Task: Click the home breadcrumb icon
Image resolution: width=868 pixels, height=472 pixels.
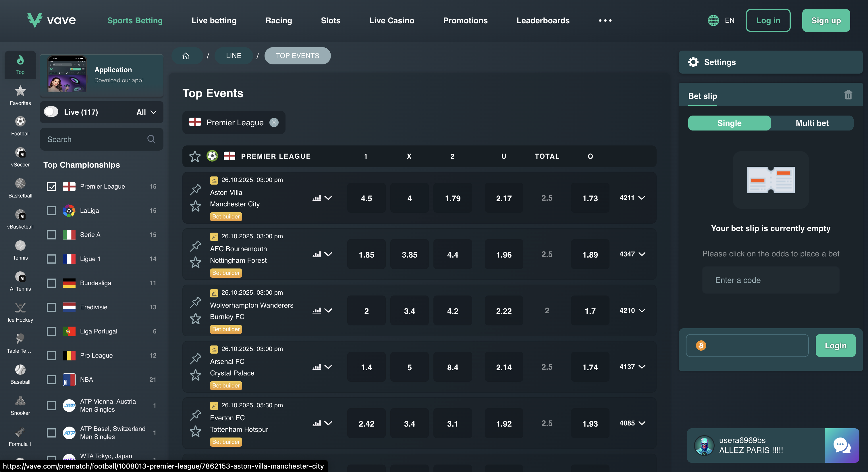Action: (x=186, y=56)
